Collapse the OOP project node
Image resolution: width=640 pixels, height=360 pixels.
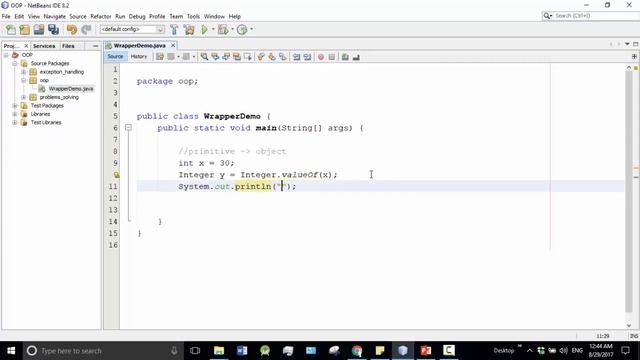point(6,55)
